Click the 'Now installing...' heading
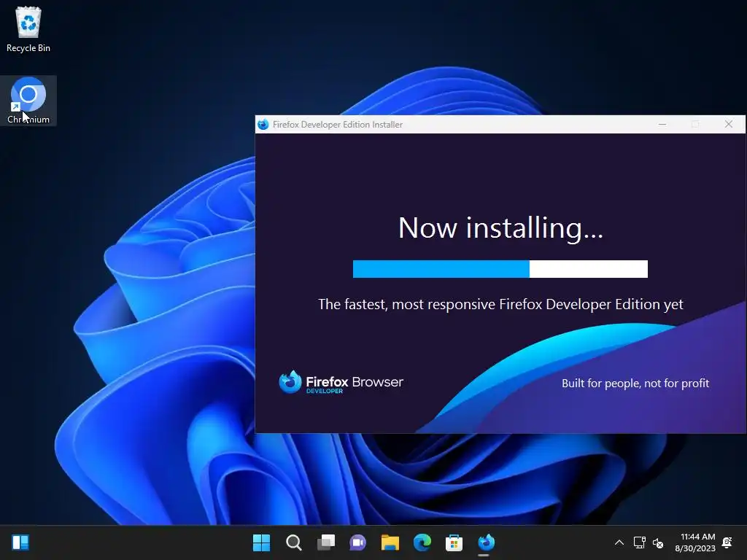Viewport: 747px width, 560px height. [500, 228]
